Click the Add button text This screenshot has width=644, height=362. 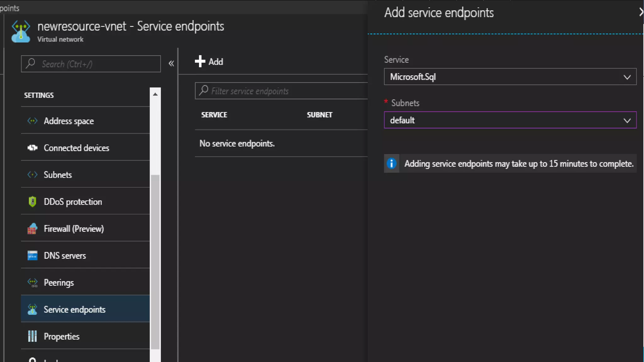pos(216,62)
